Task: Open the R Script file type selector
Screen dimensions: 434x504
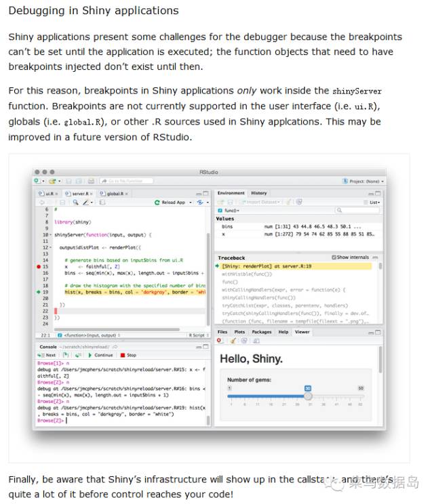Action: (199, 335)
